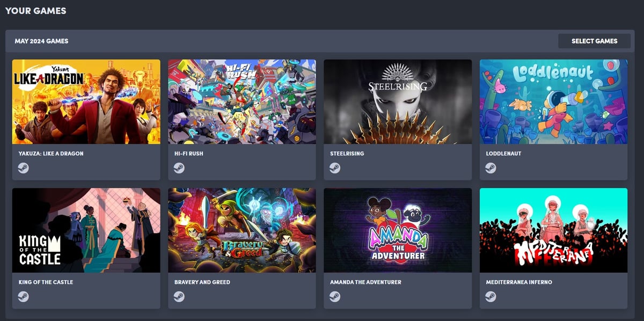Open the Bravery and Greed cover art
This screenshot has height=321, width=644.
[x=242, y=230]
